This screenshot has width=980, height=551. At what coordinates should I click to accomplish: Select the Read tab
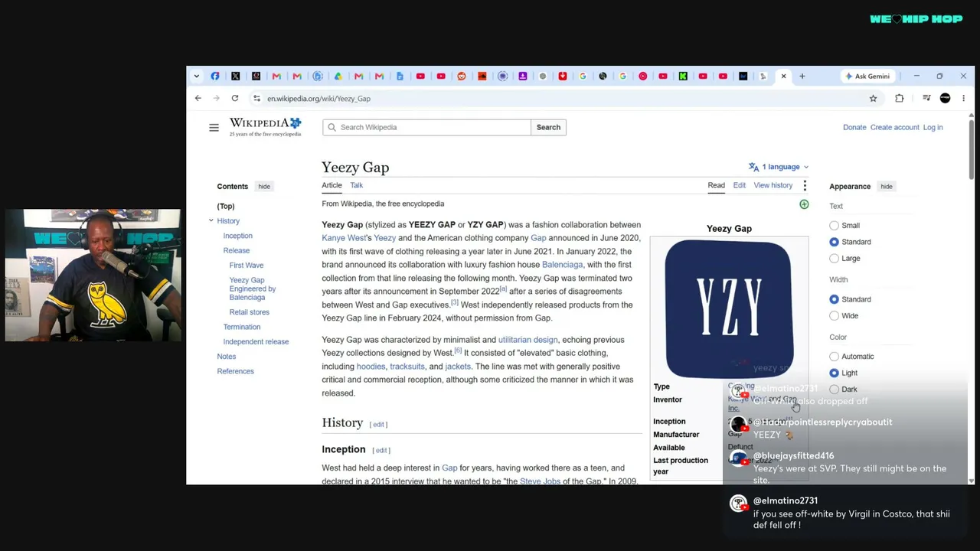tap(716, 185)
